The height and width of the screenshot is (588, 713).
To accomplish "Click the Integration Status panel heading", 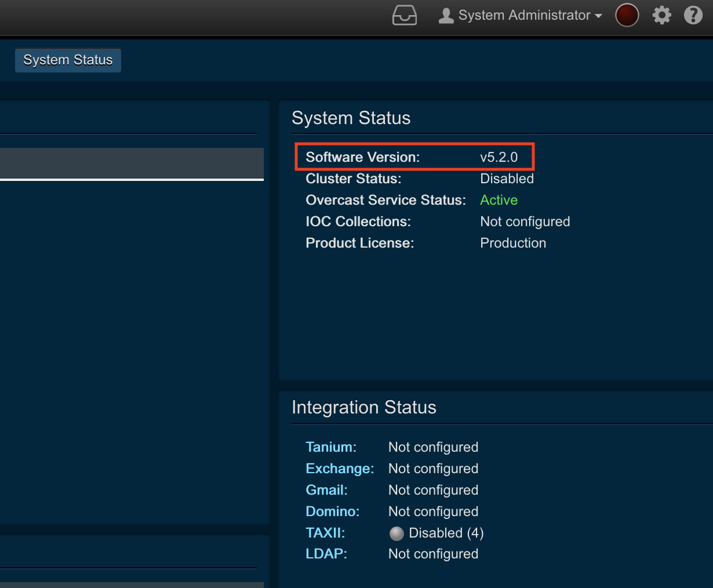I will pyautogui.click(x=363, y=408).
